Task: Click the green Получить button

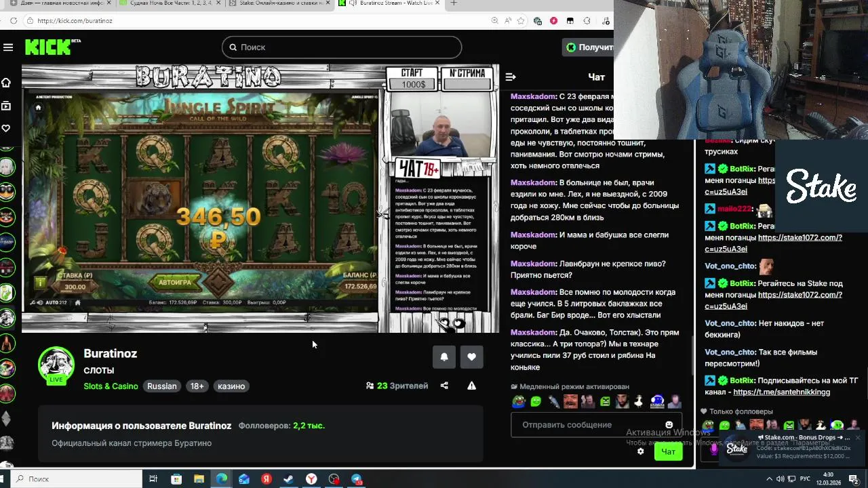Action: pyautogui.click(x=588, y=47)
